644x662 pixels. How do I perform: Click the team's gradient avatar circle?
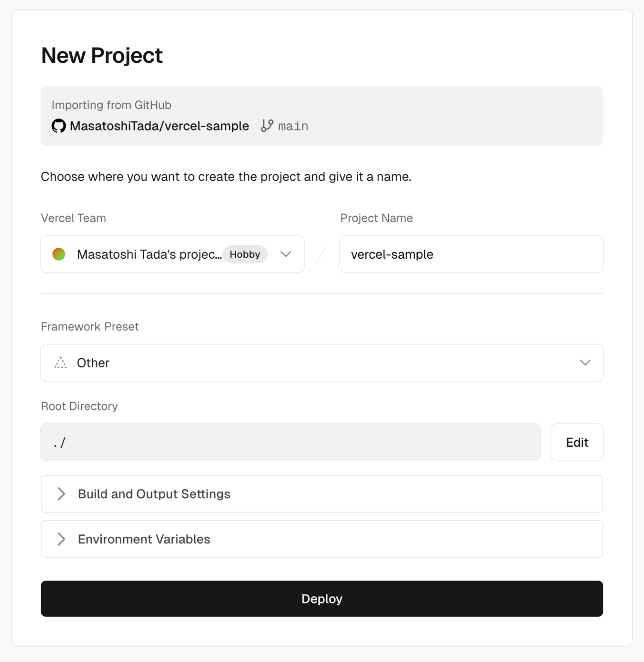(x=59, y=254)
